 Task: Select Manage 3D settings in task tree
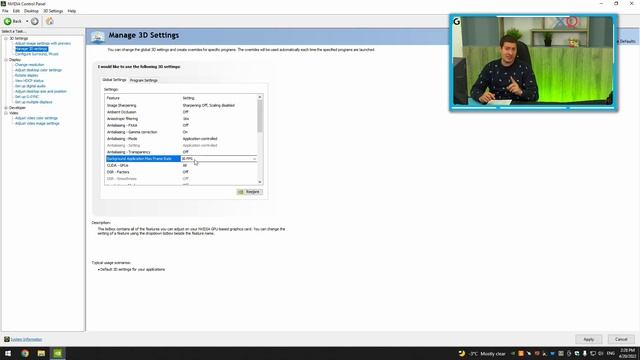point(31,49)
